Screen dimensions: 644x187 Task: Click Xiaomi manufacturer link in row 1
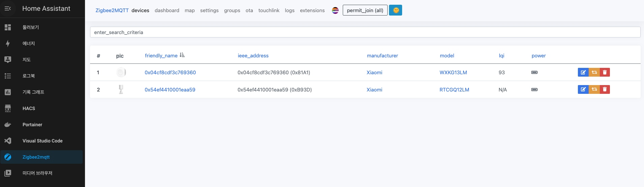(374, 73)
